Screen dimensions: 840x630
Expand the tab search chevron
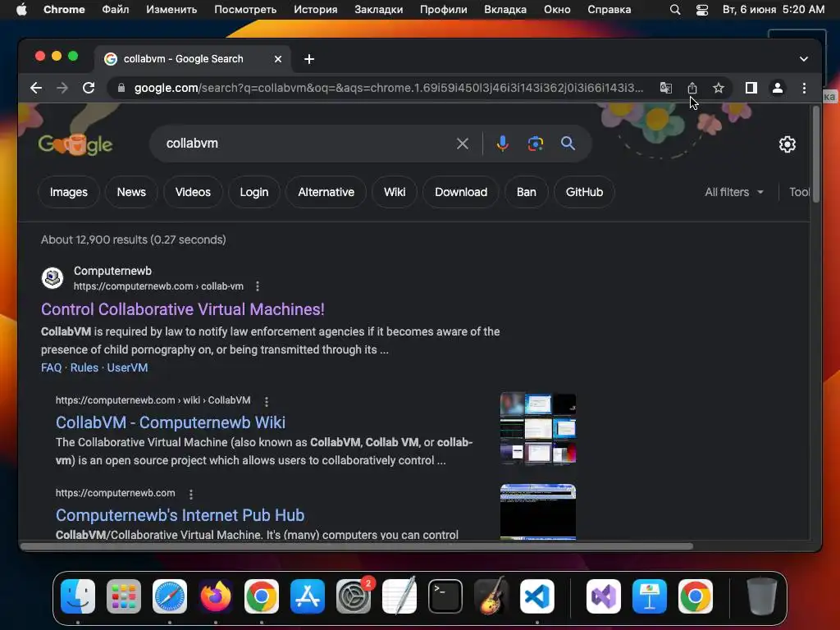[804, 59]
